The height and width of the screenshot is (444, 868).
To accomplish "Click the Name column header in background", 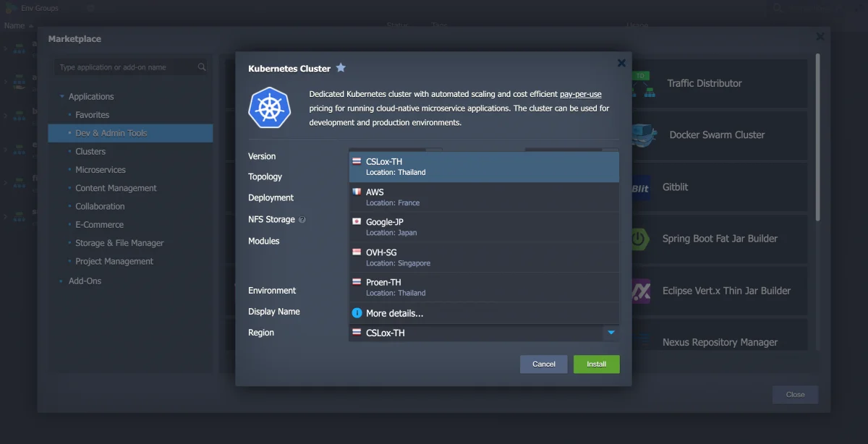I will click(x=14, y=25).
